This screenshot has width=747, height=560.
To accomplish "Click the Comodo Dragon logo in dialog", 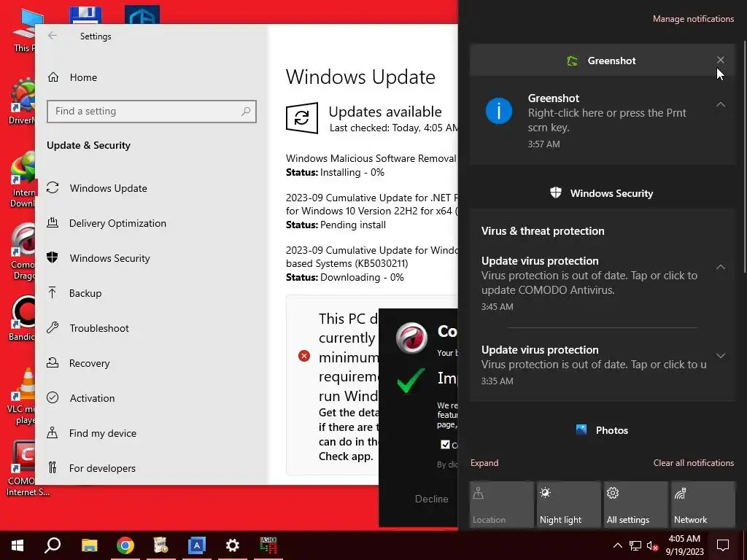I will pyautogui.click(x=411, y=338).
